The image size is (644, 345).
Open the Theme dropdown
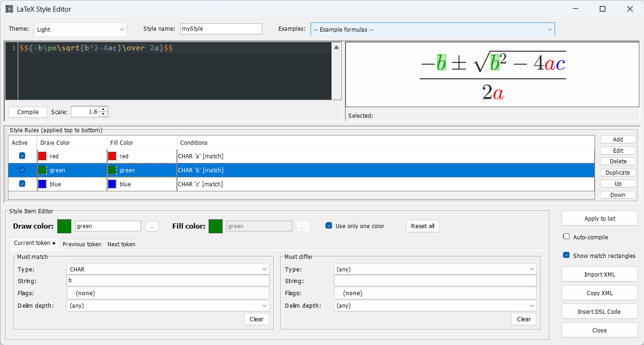81,29
